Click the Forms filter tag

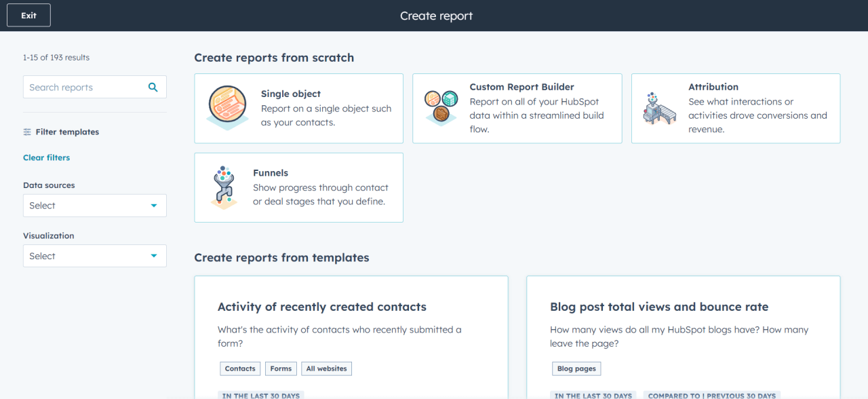tap(280, 368)
